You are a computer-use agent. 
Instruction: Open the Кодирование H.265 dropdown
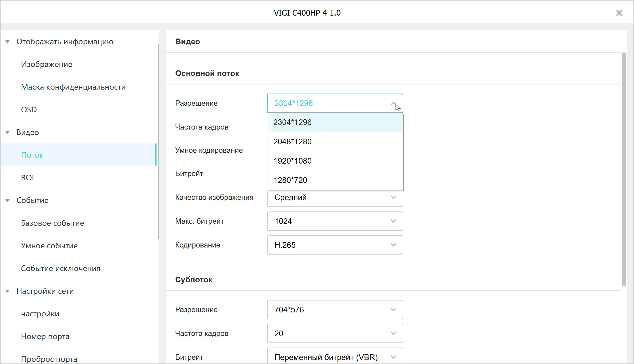point(335,245)
